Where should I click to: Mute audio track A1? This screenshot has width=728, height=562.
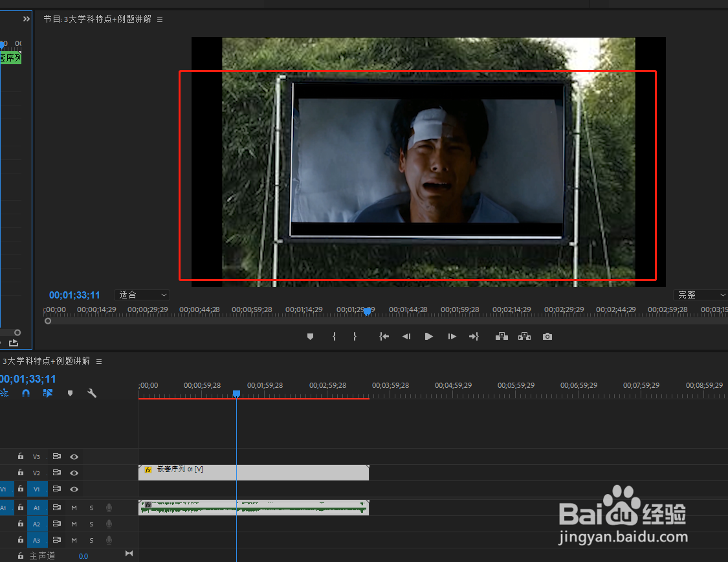[x=74, y=508]
